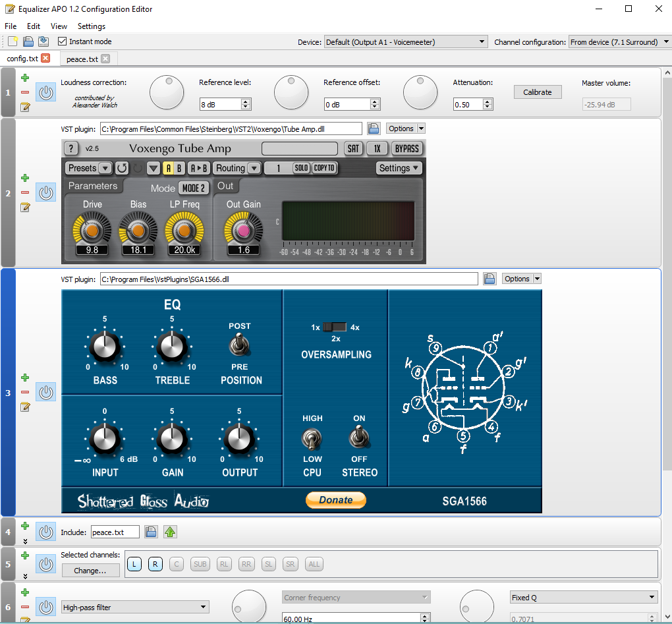Screen dimensions: 672x624
Task: Open Channel configuration dropdown
Action: (x=619, y=42)
